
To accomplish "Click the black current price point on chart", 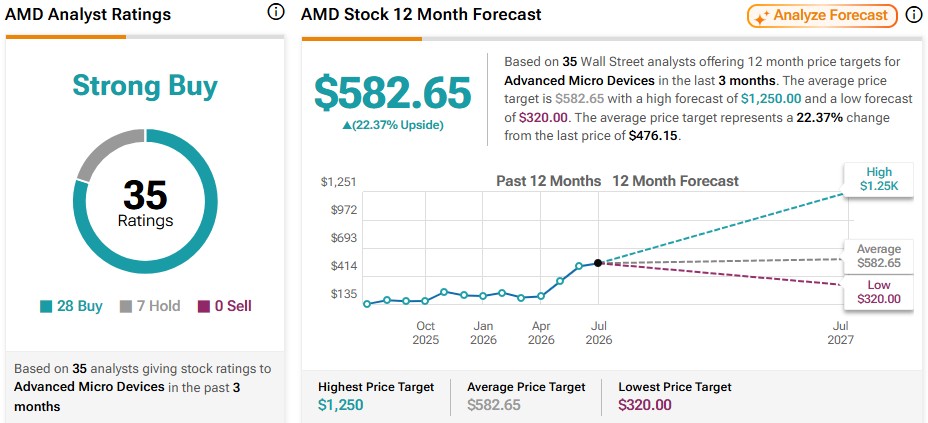I will 598,263.
